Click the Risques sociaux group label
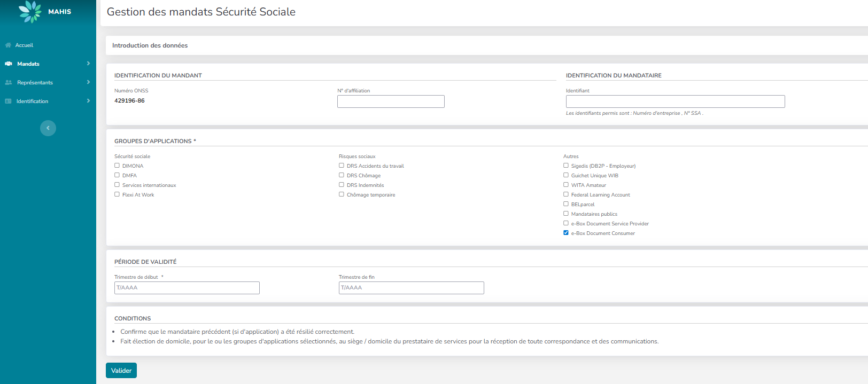This screenshot has width=868, height=384. 357,156
